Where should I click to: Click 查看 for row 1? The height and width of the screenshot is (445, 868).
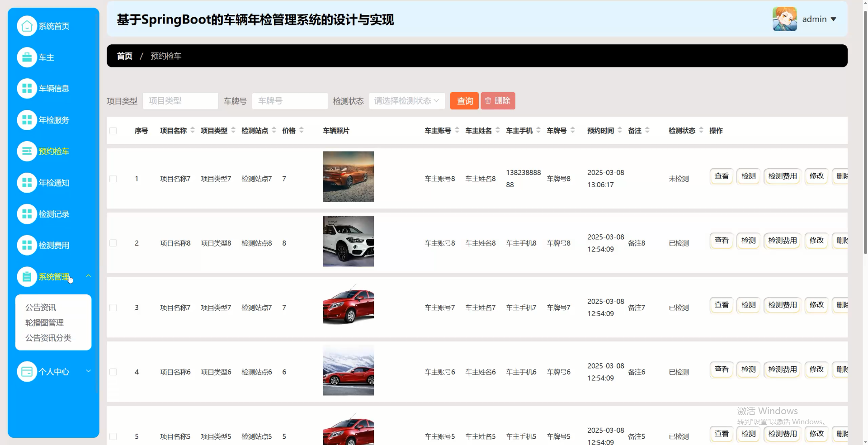coord(721,176)
